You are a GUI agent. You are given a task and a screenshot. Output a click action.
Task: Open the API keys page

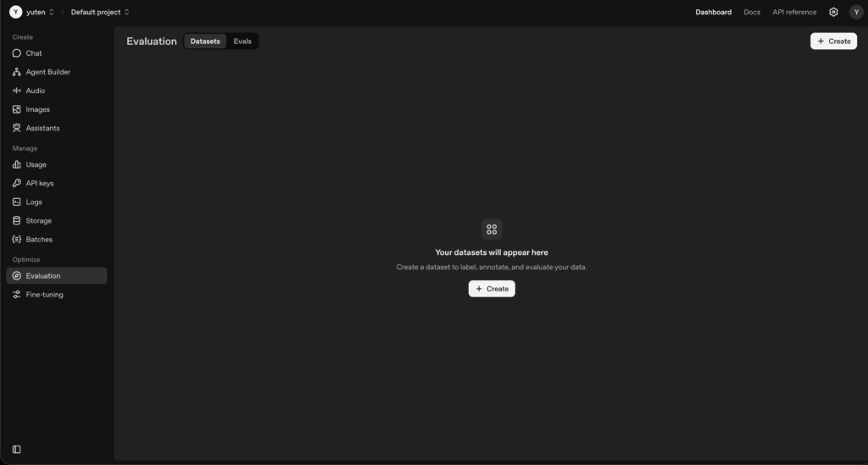39,183
